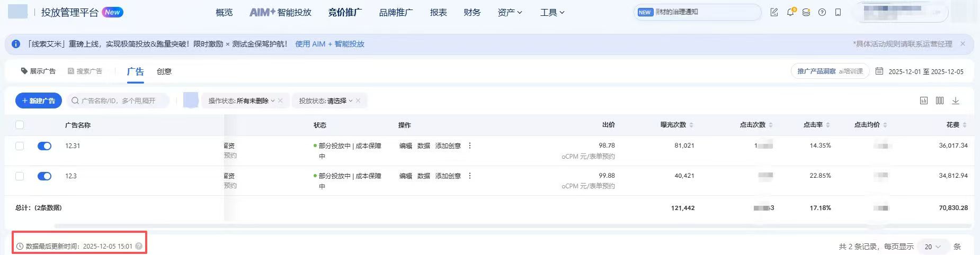This screenshot has width=980, height=255.
Task: Click the download data icon
Action: coord(956,101)
